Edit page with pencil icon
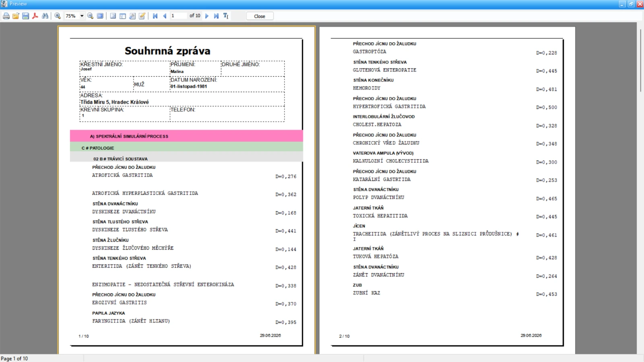 click(x=142, y=16)
